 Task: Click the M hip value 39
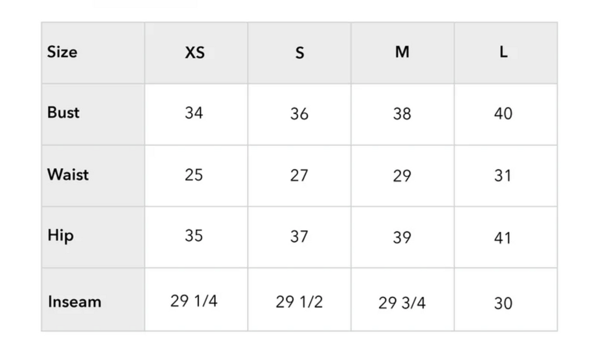pos(402,237)
